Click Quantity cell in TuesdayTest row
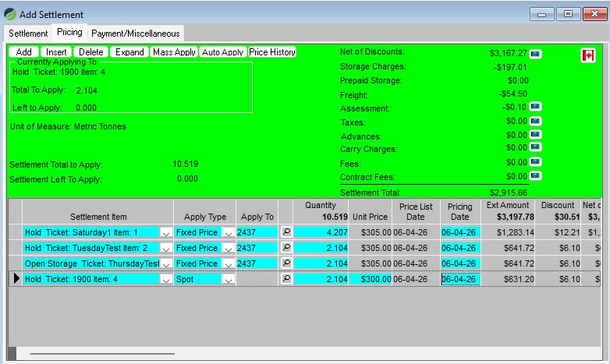610x364 pixels. tap(321, 248)
